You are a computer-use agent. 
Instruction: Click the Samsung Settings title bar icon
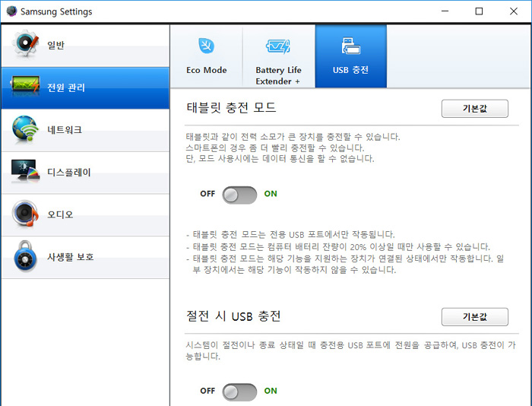tap(11, 11)
